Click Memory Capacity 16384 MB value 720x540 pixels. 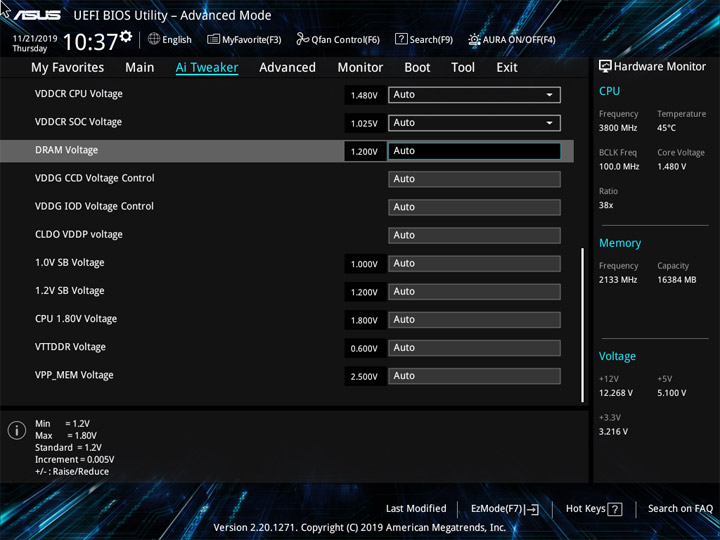(x=677, y=280)
